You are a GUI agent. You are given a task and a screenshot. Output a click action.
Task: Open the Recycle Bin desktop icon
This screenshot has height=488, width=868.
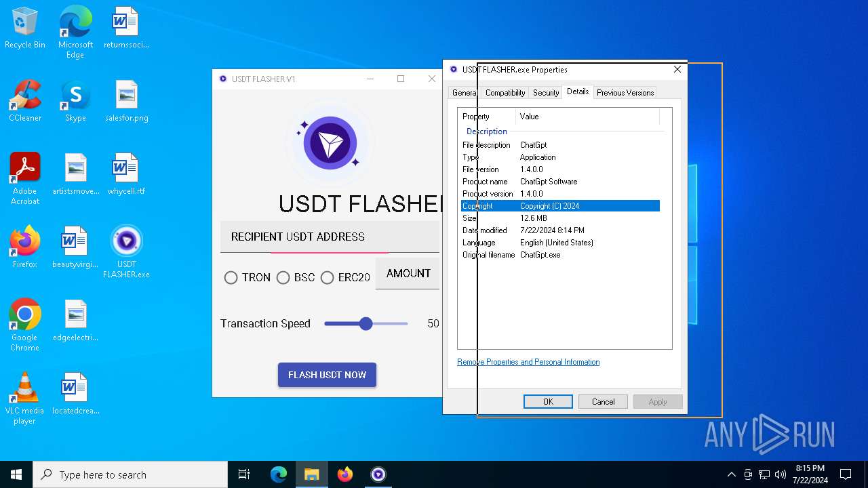(x=25, y=28)
